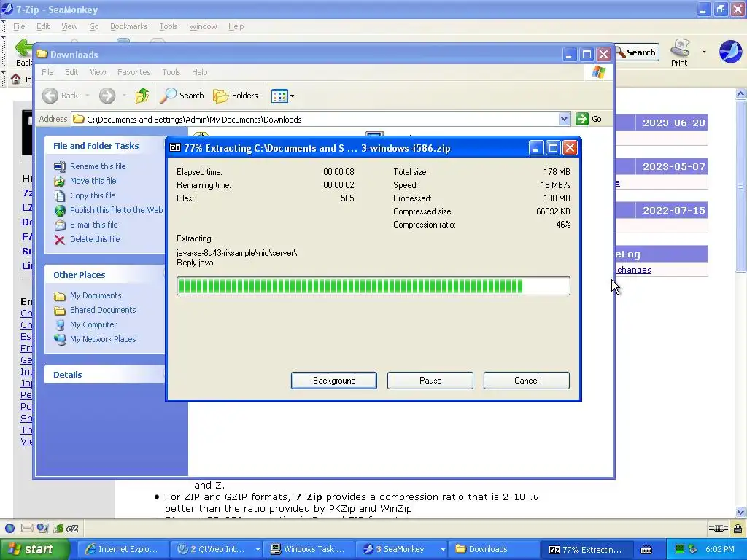Image resolution: width=747 pixels, height=560 pixels.
Task: Click the taskbar clock showing 6:02 PM
Action: tap(719, 549)
